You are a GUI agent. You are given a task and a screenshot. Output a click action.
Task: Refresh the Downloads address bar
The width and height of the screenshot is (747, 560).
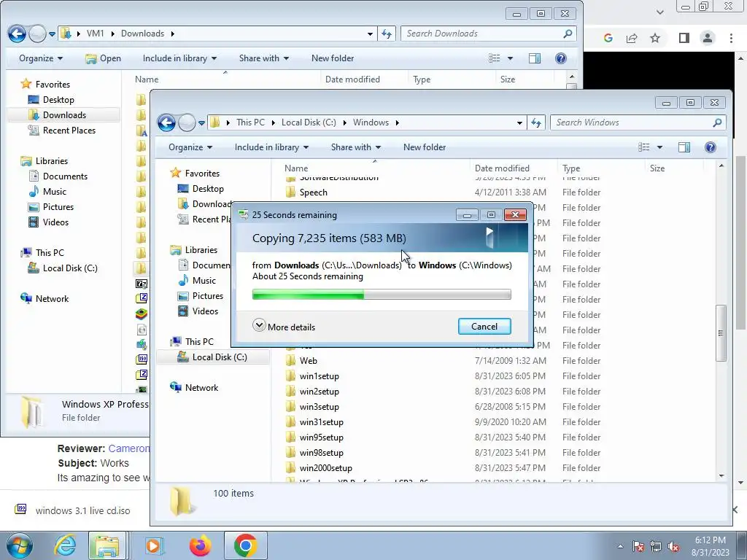(387, 34)
